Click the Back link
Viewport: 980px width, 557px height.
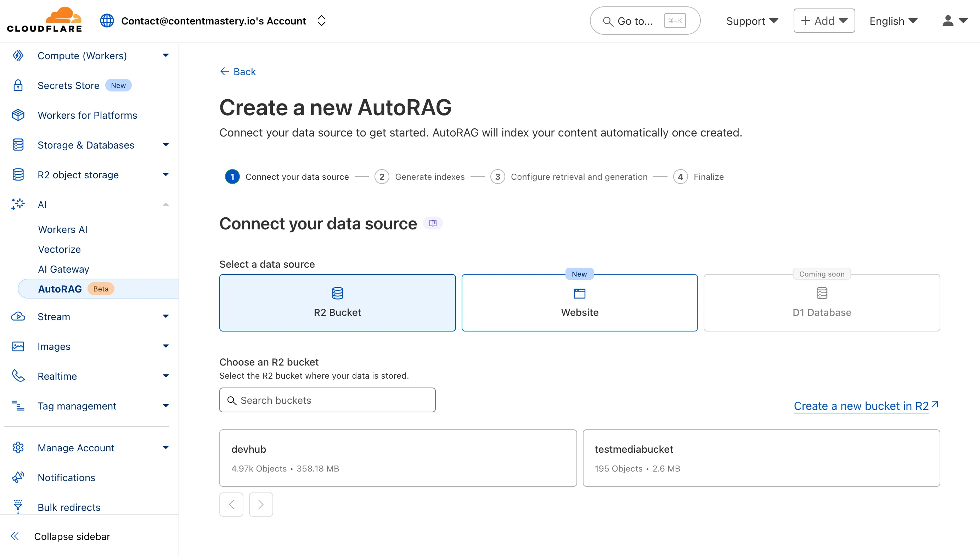pyautogui.click(x=238, y=72)
